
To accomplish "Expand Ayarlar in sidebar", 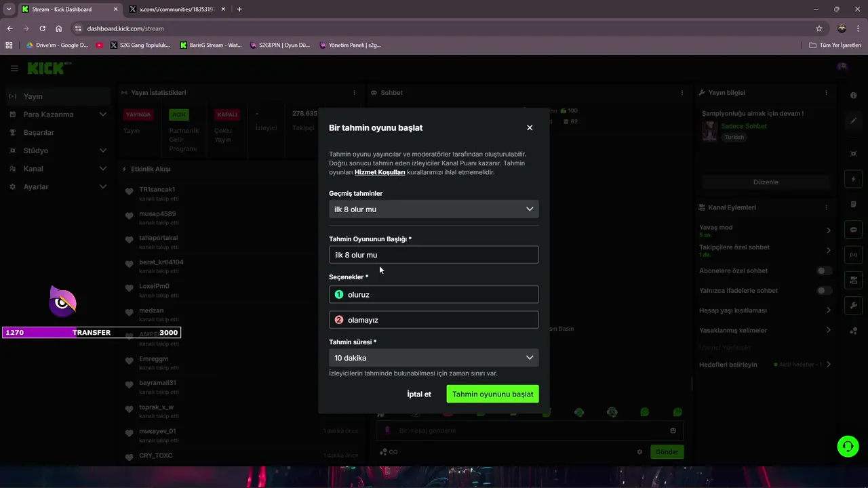I will coord(103,186).
